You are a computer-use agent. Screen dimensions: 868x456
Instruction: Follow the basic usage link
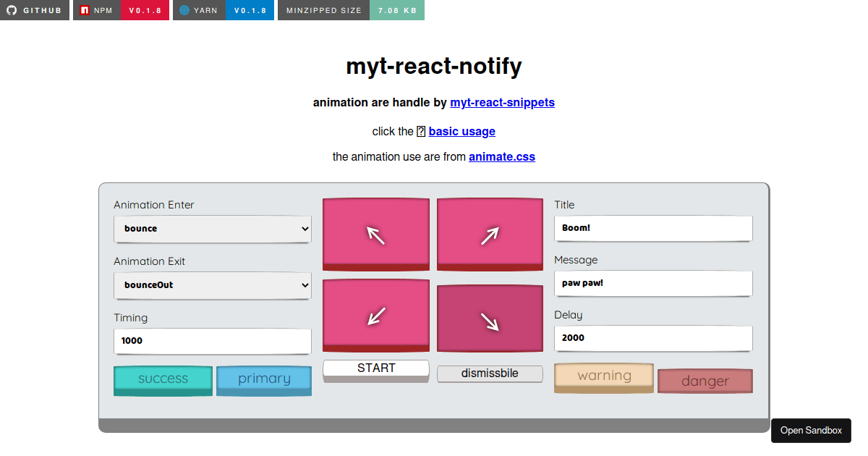point(461,131)
